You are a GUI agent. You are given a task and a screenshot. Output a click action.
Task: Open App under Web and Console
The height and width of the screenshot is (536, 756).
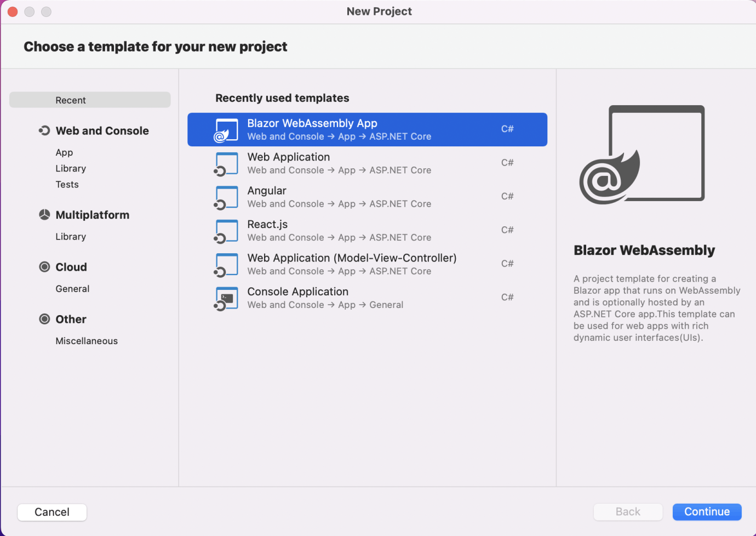tap(64, 152)
